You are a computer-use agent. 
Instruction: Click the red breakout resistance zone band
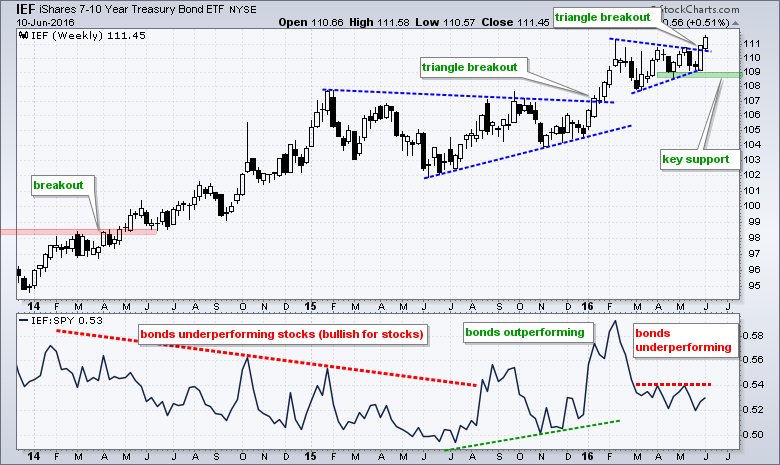(79, 231)
